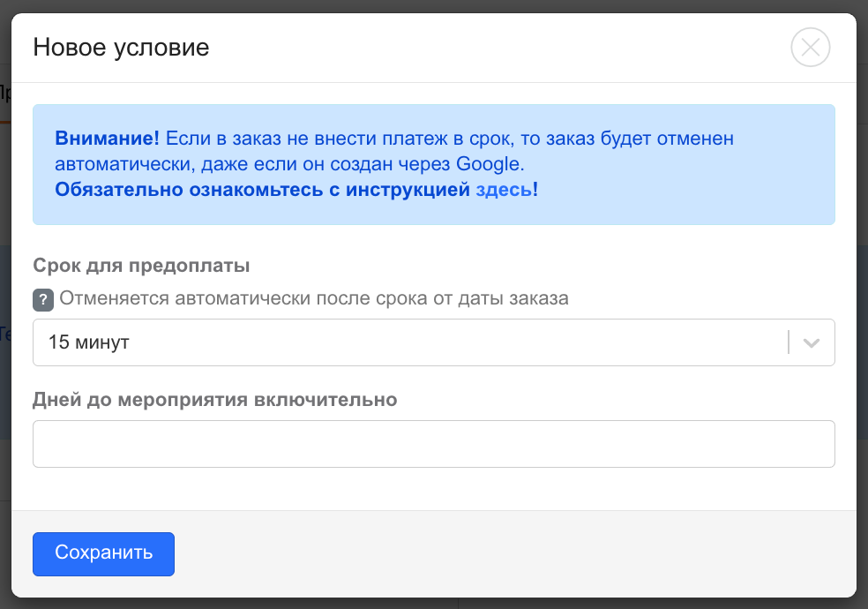Image resolution: width=868 pixels, height=609 pixels.
Task: Select the 15 минут value text
Action: click(x=89, y=342)
